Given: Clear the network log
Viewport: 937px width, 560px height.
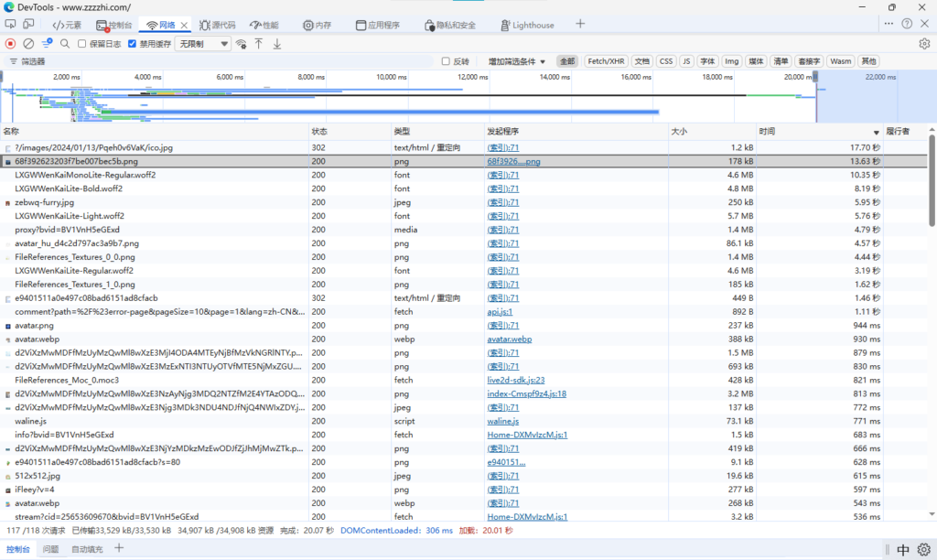Looking at the screenshot, I should tap(28, 43).
